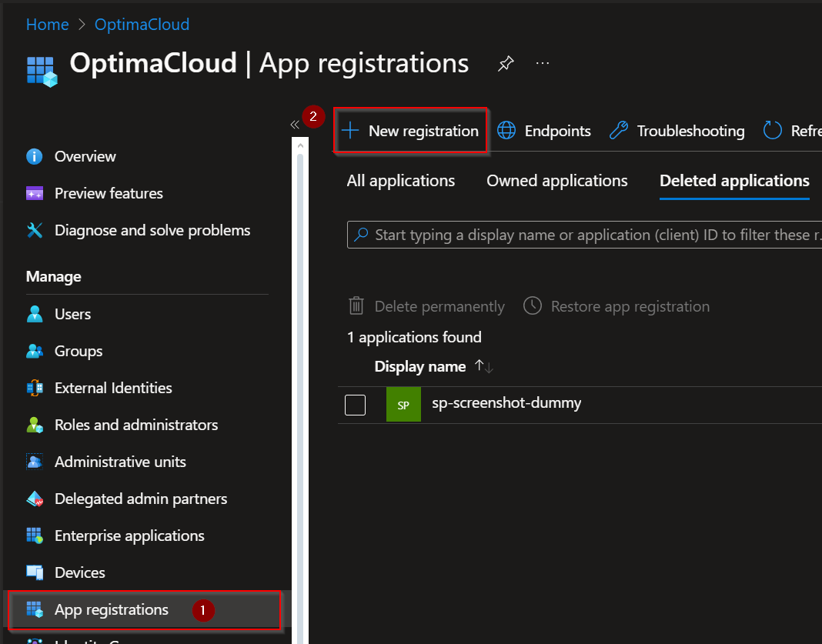Click the Troubleshooting wrench icon
The width and height of the screenshot is (822, 644).
tap(619, 131)
